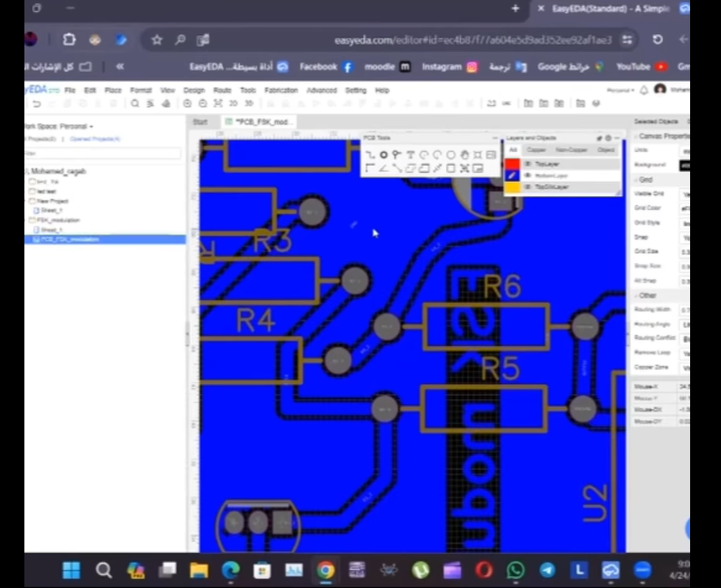The image size is (721, 588).
Task: Toggle visibility eye of BottomLayer
Action: [x=528, y=176]
